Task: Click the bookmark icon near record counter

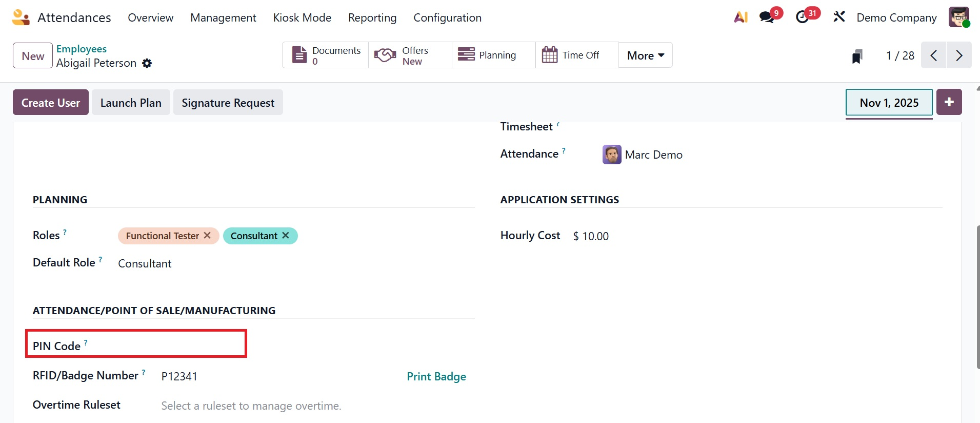Action: [857, 56]
